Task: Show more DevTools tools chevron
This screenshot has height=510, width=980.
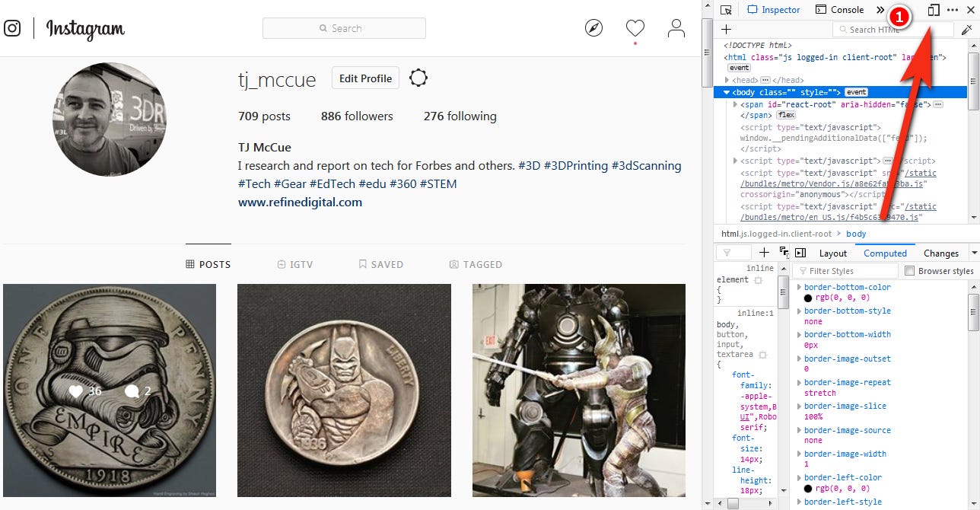Action: (880, 10)
